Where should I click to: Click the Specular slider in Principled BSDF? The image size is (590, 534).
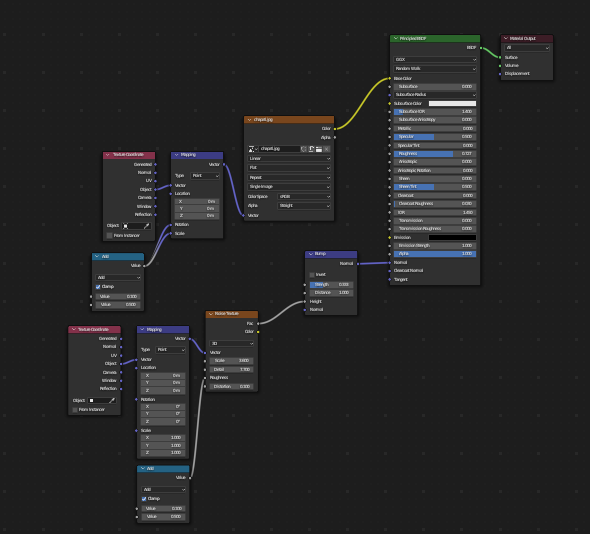click(x=435, y=137)
